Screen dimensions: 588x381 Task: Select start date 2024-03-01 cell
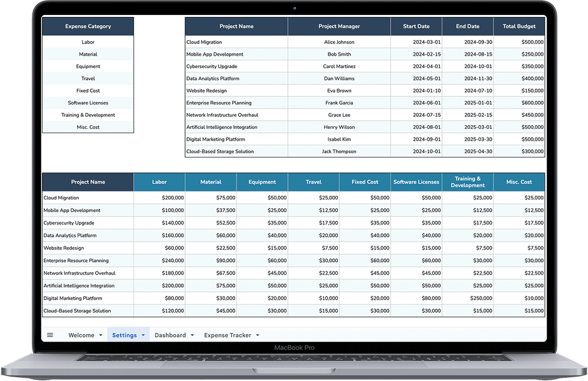(x=416, y=42)
